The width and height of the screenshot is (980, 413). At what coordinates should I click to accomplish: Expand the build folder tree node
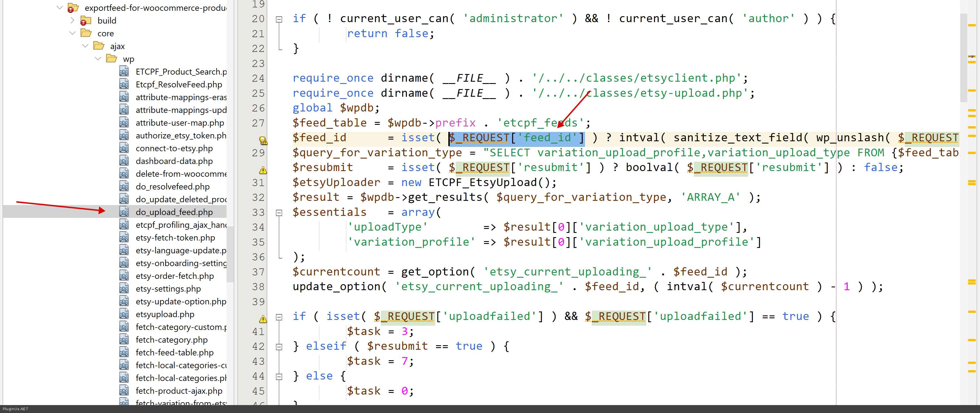[x=72, y=20]
